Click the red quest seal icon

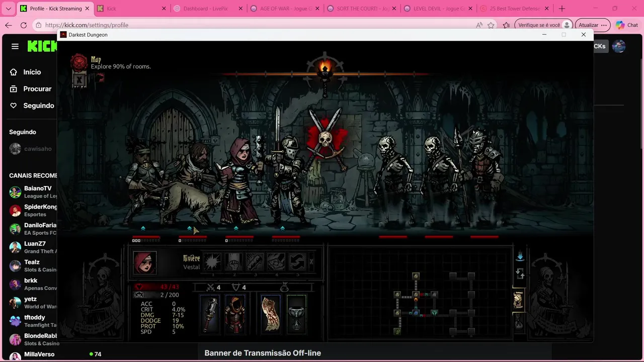pyautogui.click(x=79, y=62)
